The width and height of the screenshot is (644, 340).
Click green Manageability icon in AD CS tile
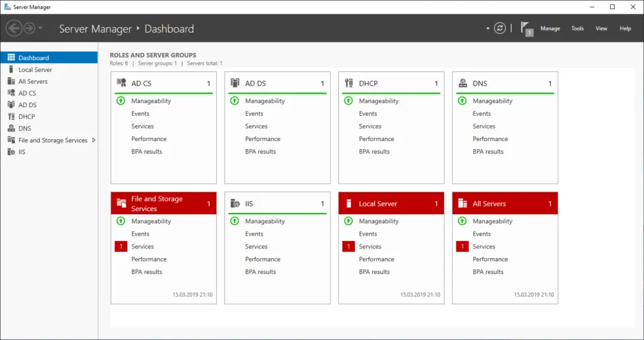tap(121, 101)
